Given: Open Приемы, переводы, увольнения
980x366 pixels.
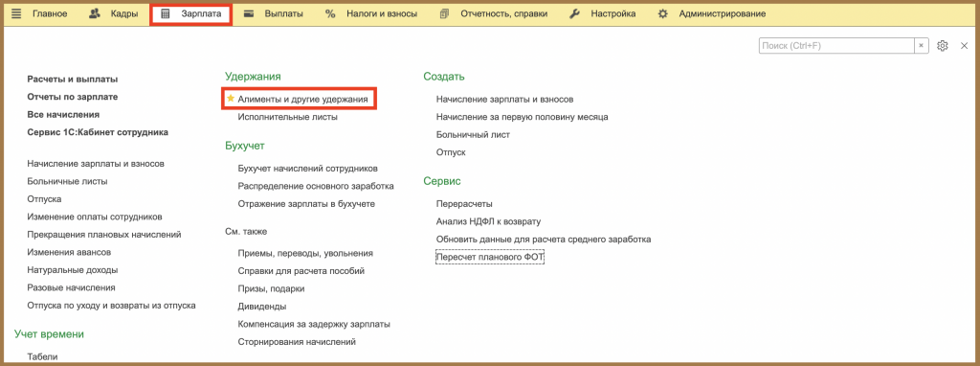Looking at the screenshot, I should (x=305, y=253).
